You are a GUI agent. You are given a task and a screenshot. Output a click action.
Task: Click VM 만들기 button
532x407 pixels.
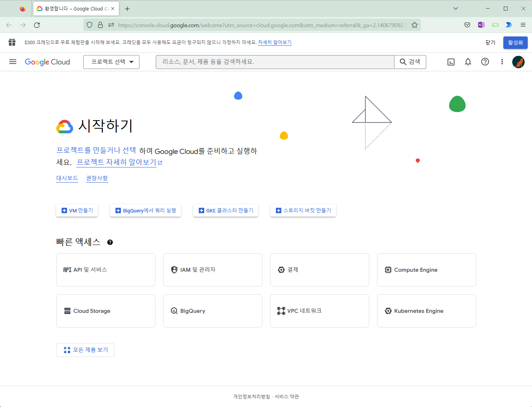[77, 210]
